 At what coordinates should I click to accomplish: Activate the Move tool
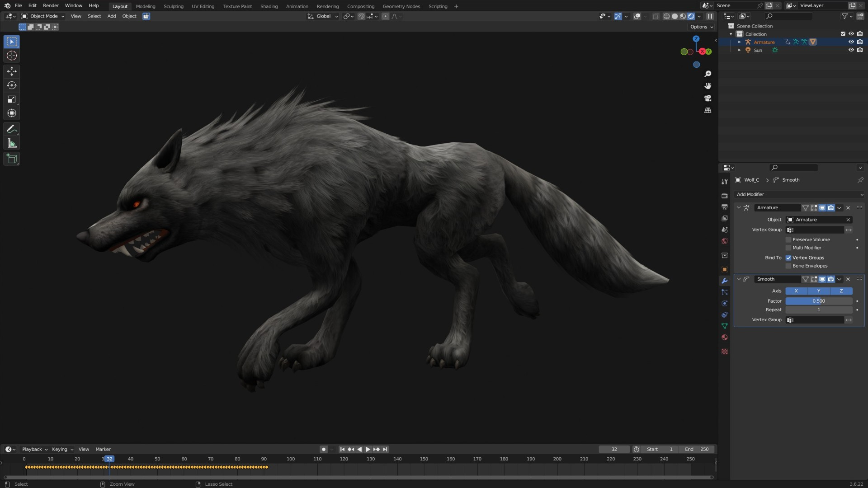[12, 71]
